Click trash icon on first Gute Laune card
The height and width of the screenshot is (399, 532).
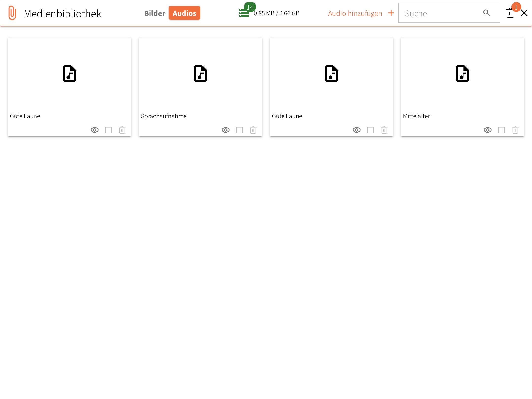click(x=122, y=130)
